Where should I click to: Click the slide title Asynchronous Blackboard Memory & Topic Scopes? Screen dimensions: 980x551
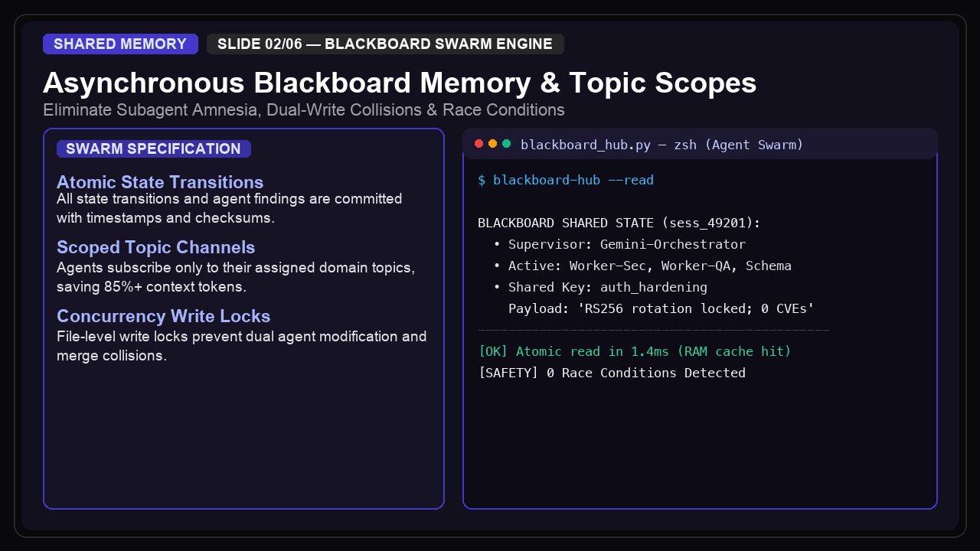click(x=400, y=83)
